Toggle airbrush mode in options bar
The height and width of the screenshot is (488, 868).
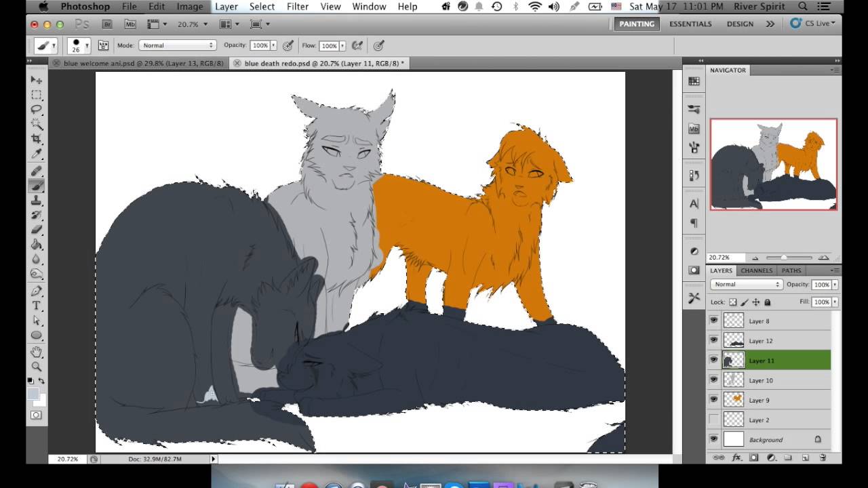[357, 45]
